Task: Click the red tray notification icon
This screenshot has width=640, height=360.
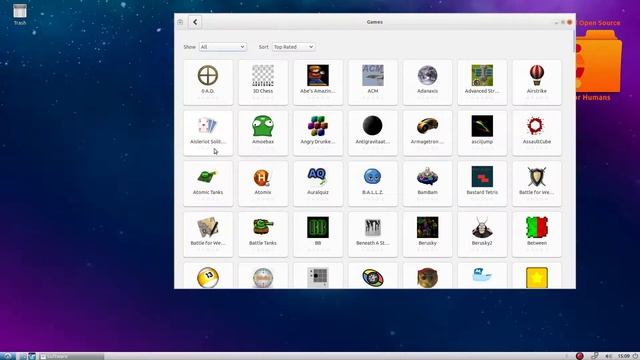Action: (579, 356)
